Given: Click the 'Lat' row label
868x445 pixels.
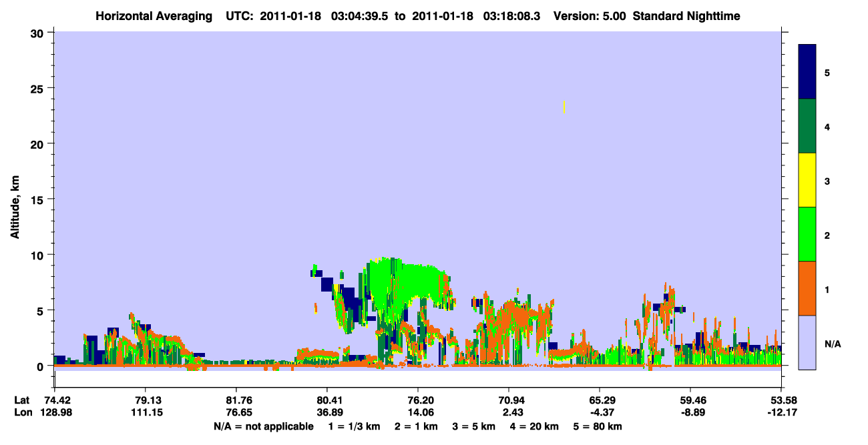Looking at the screenshot, I should [x=22, y=400].
